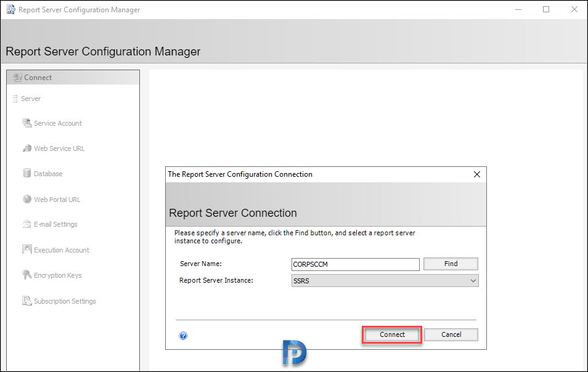Go to the Database page

click(x=48, y=174)
